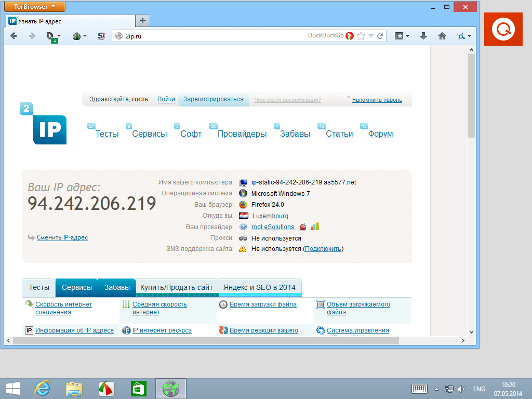
Task: Open the Luxembourg location link
Action: 270,216
